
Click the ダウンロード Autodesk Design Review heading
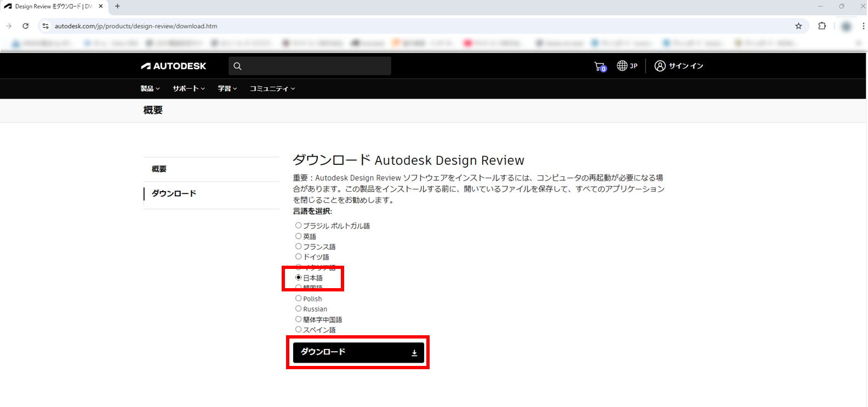408,160
